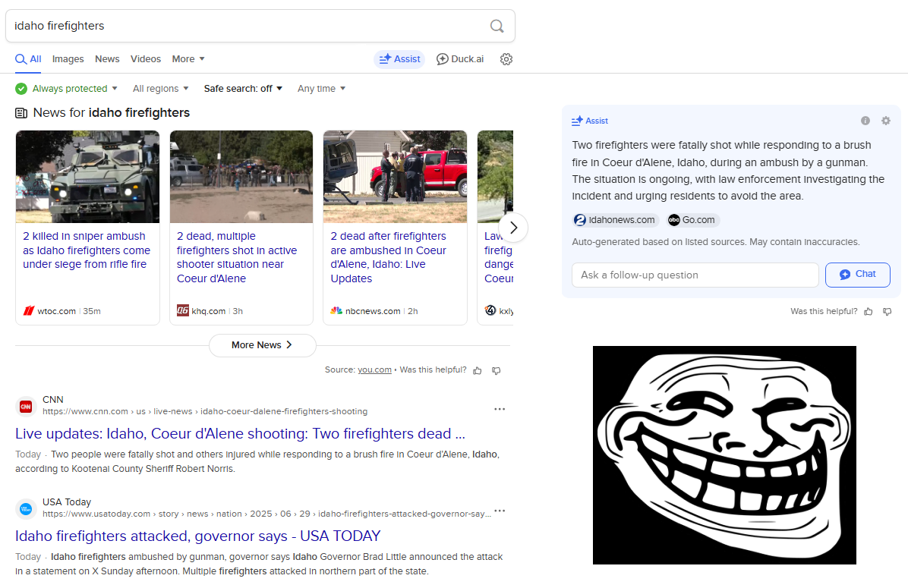Click the khq.com source logo
This screenshot has height=588, width=908.
(x=183, y=311)
